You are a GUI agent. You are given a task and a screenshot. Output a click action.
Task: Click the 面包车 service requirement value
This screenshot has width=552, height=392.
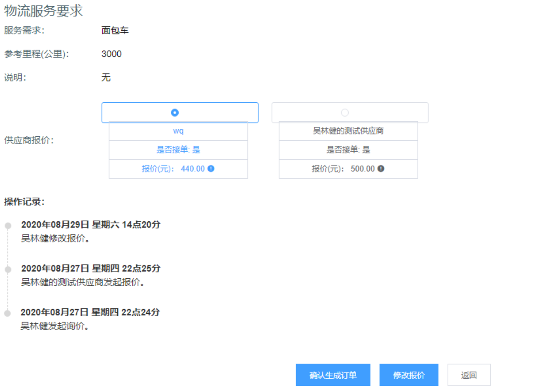click(x=115, y=30)
